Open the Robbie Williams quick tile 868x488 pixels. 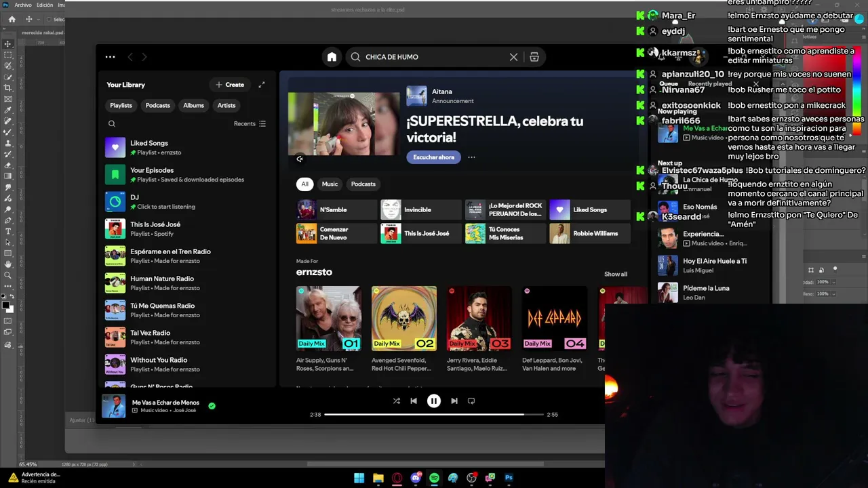point(589,234)
